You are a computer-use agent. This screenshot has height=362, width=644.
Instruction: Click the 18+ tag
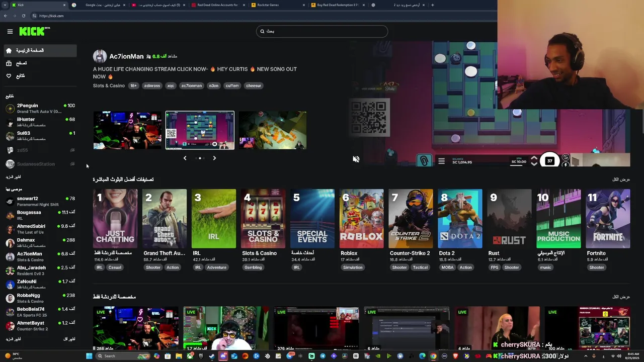coord(133,85)
